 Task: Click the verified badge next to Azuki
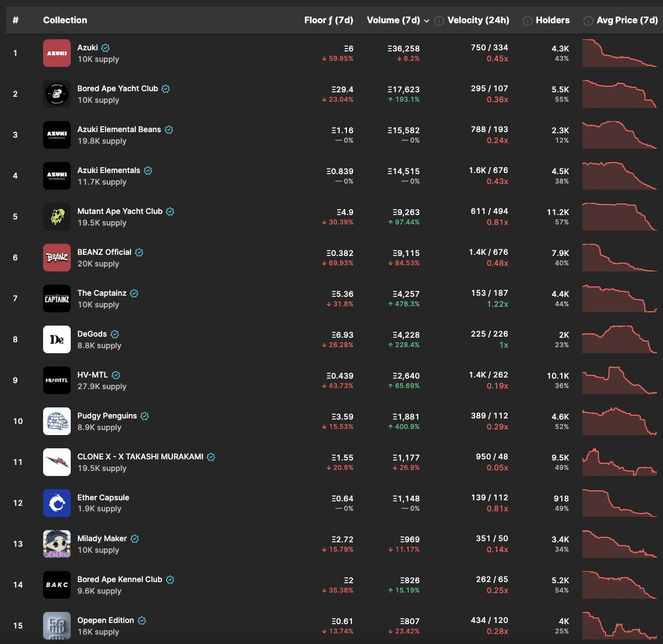[106, 48]
